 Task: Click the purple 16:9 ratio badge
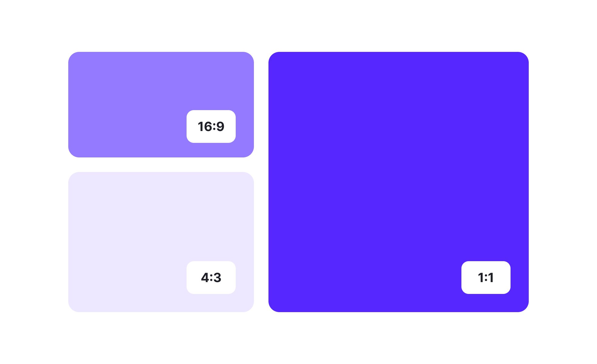212,126
